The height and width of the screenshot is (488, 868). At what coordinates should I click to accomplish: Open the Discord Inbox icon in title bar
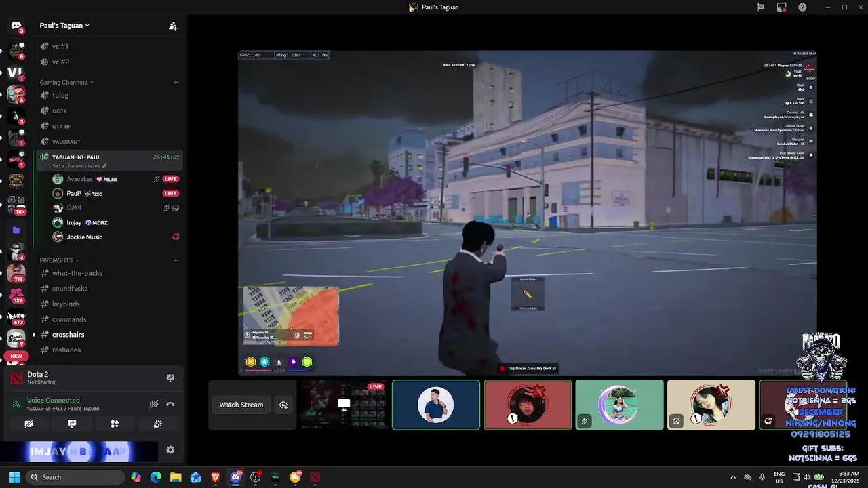pyautogui.click(x=781, y=7)
